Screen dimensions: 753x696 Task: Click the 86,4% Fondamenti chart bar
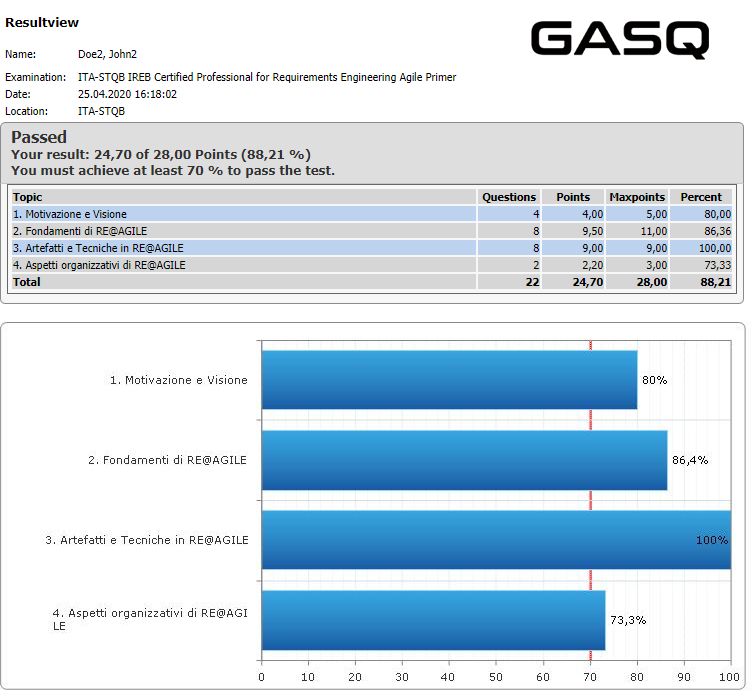[464, 460]
